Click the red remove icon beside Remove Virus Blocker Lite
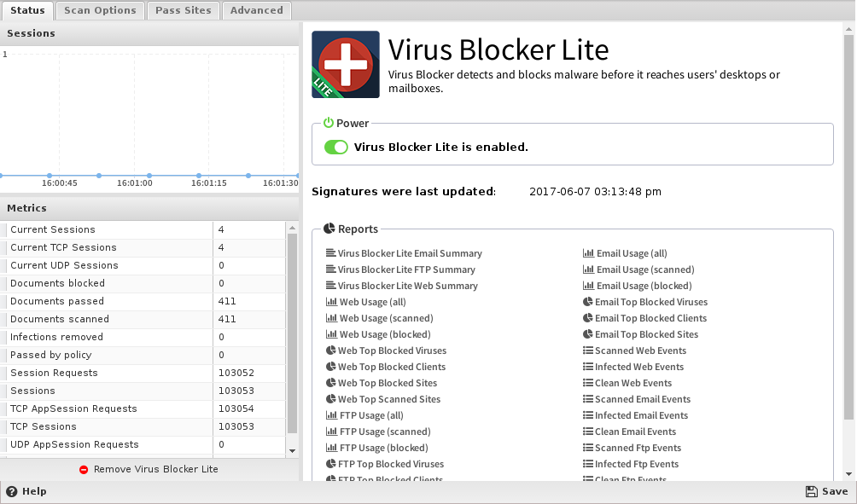Image resolution: width=857 pixels, height=504 pixels. (84, 470)
